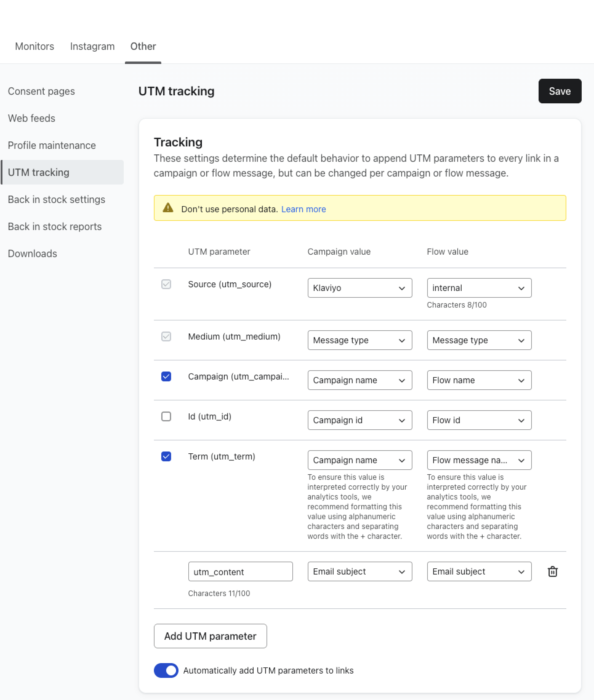The image size is (594, 700).
Task: Expand the Source flow value internal dropdown
Action: (x=479, y=288)
